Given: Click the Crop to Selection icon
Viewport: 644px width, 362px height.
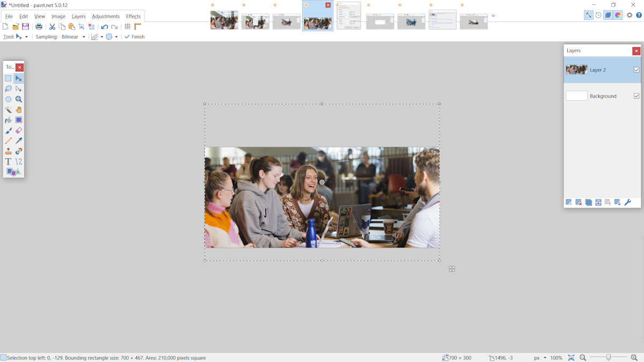Looking at the screenshot, I should [x=82, y=26].
